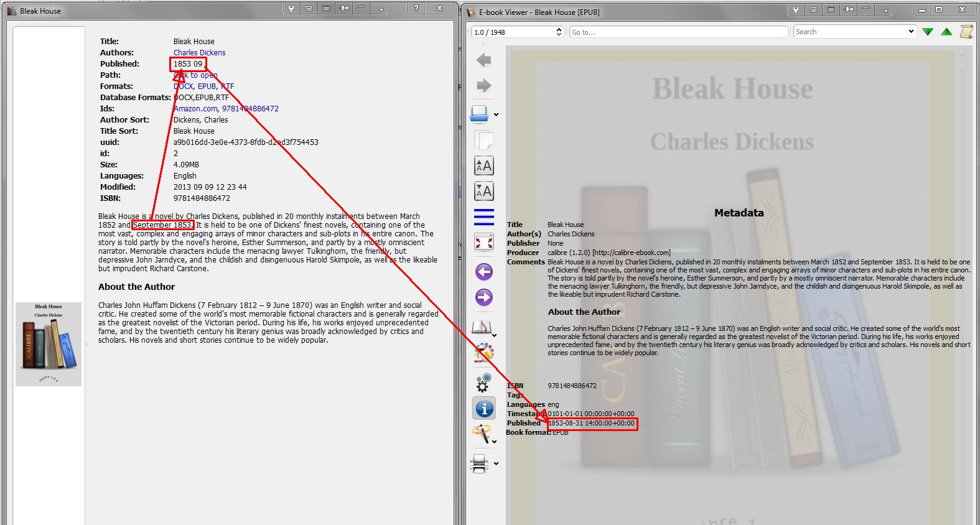Open the Amazon.com id link
980x525 pixels.
click(x=195, y=109)
